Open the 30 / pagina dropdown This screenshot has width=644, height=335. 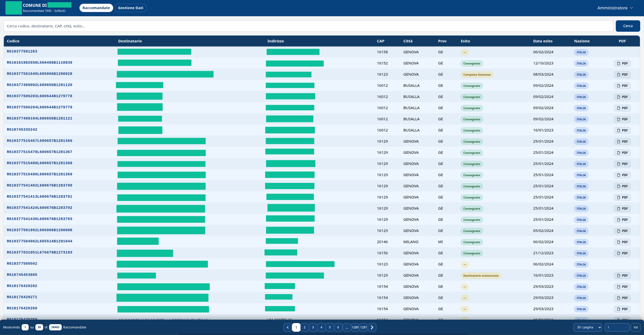click(588, 327)
